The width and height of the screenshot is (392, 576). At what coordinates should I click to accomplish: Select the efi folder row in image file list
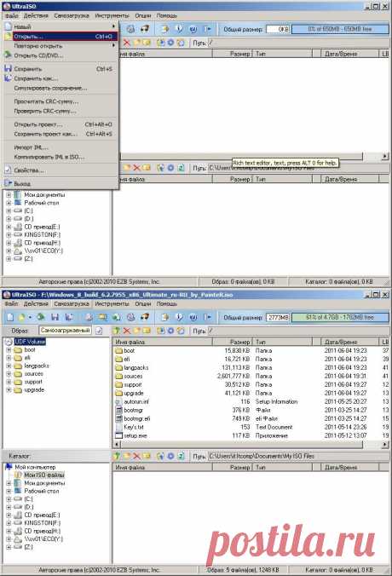click(x=250, y=360)
